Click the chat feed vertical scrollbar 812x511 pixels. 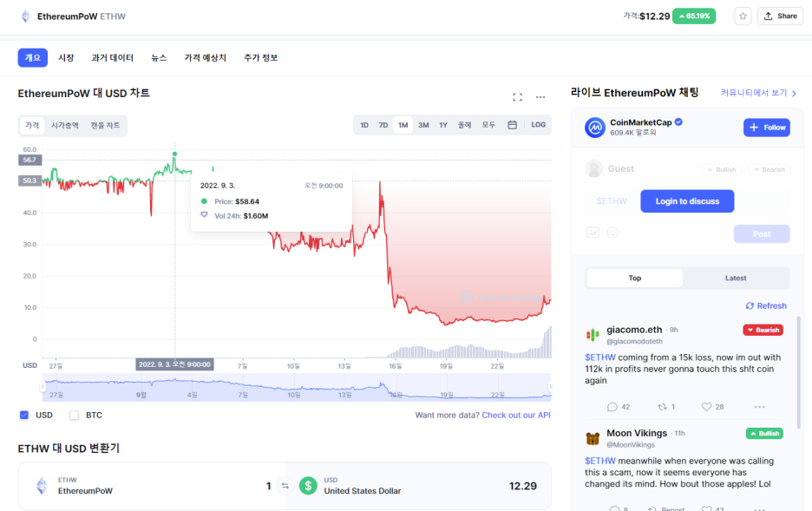click(x=798, y=373)
